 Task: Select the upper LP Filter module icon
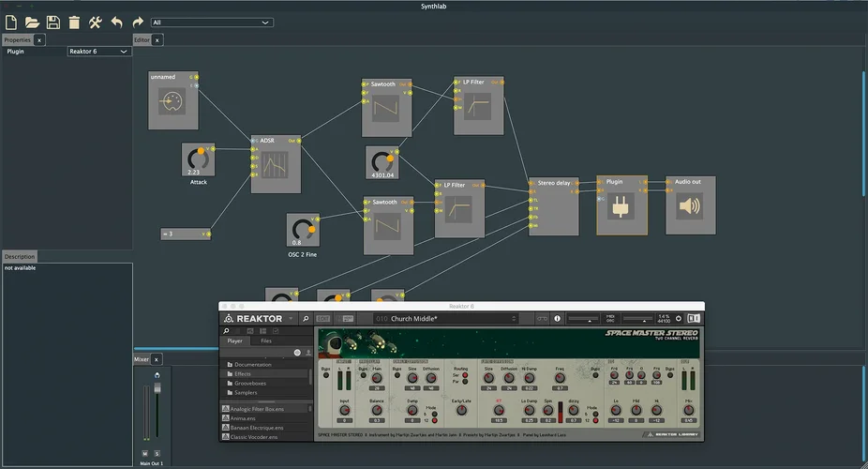pyautogui.click(x=478, y=106)
